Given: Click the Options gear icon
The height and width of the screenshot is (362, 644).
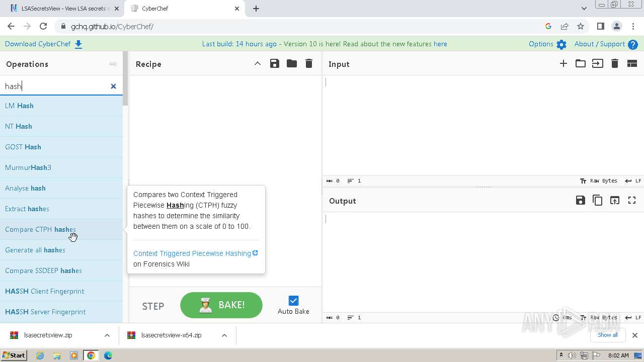Looking at the screenshot, I should coord(561,44).
